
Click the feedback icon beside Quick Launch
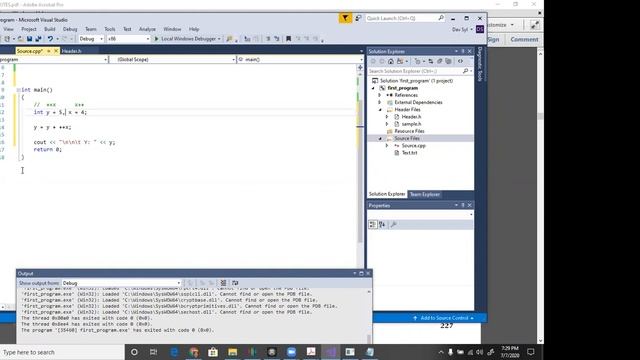(x=358, y=18)
